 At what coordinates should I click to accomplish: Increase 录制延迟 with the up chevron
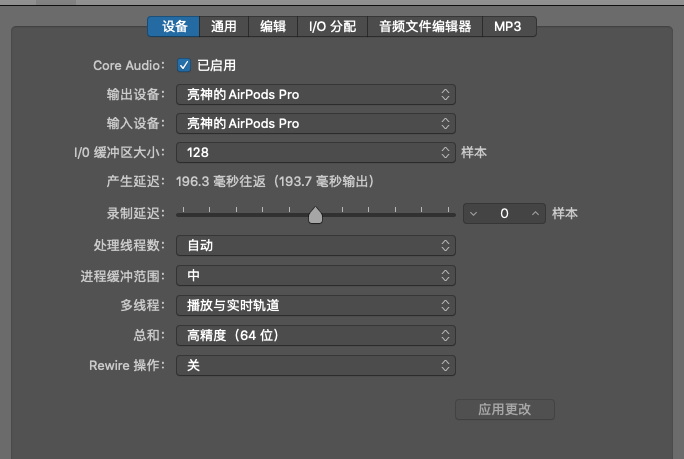tap(535, 214)
